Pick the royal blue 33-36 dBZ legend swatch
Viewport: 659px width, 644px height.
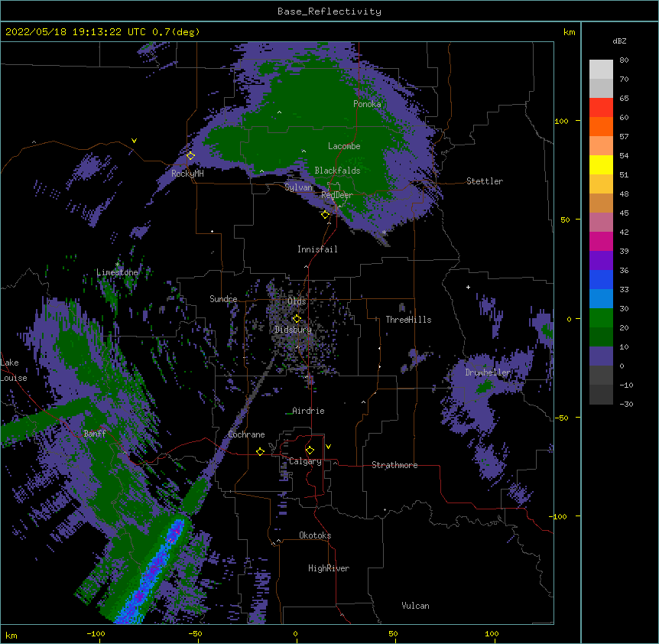pyautogui.click(x=601, y=279)
